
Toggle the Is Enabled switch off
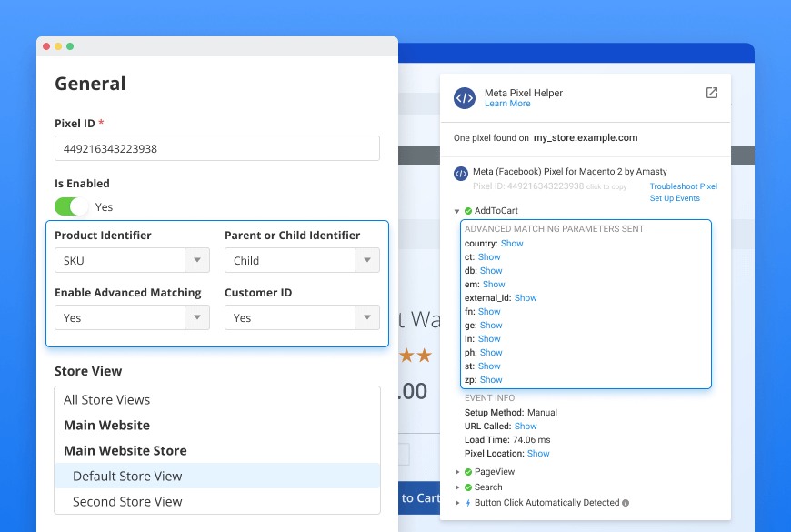point(72,206)
